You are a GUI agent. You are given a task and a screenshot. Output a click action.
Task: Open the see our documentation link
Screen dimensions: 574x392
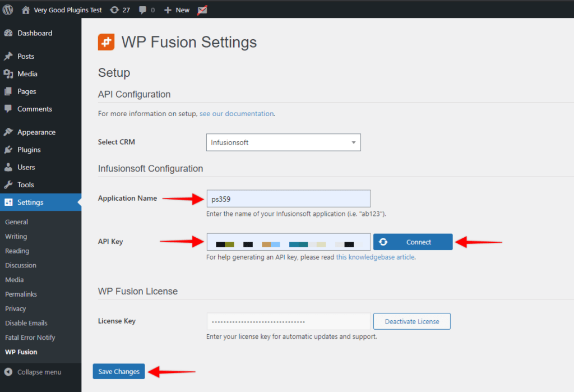[x=237, y=113]
